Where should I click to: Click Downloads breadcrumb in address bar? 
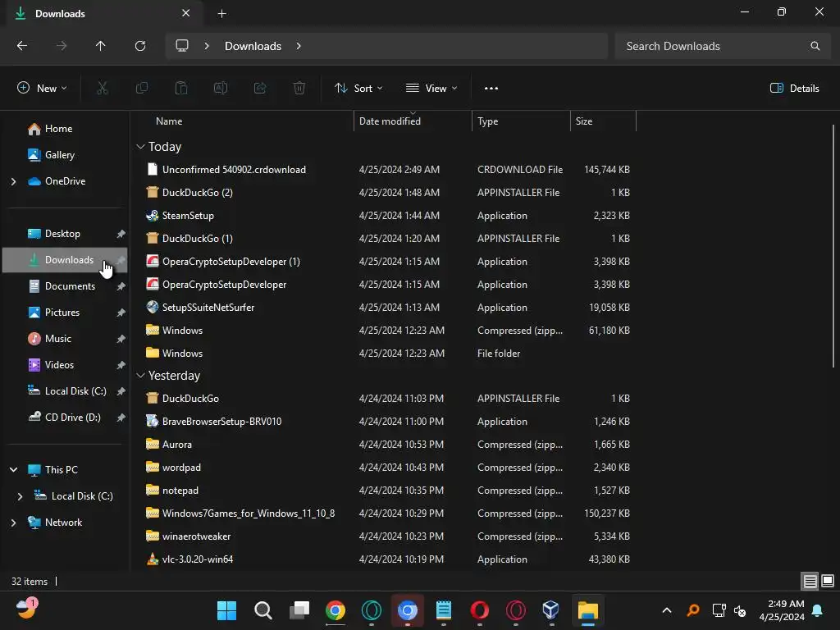coord(253,46)
